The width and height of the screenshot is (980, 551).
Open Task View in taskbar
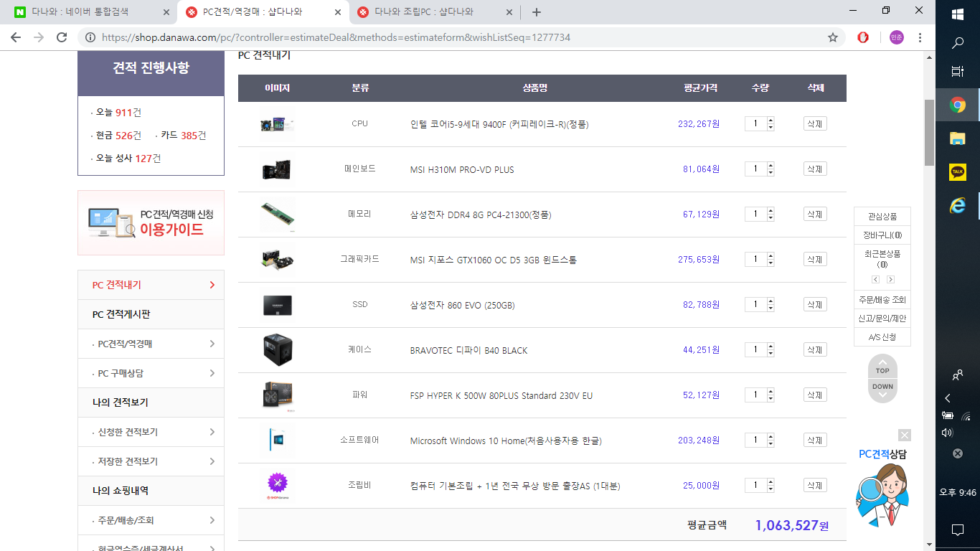pyautogui.click(x=958, y=72)
